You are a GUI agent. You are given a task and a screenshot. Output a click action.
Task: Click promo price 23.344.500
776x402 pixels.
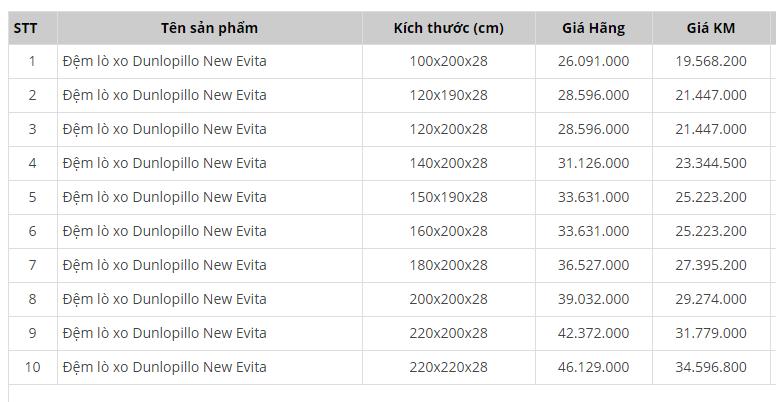pyautogui.click(x=711, y=163)
